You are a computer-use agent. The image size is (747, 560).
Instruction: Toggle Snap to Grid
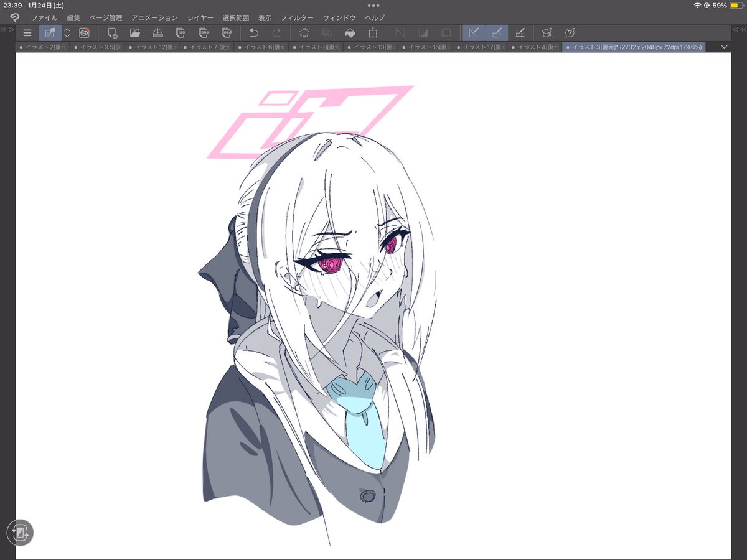tap(519, 33)
